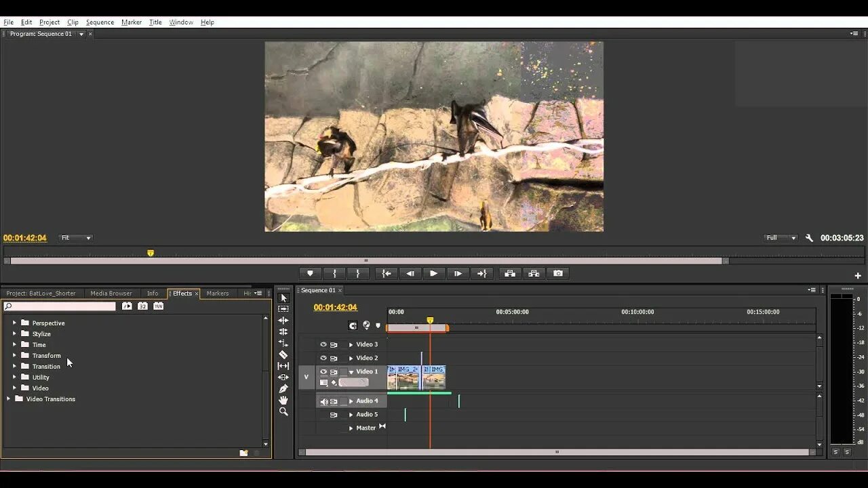Toggle Video 2 track visibility eye

coord(323,358)
